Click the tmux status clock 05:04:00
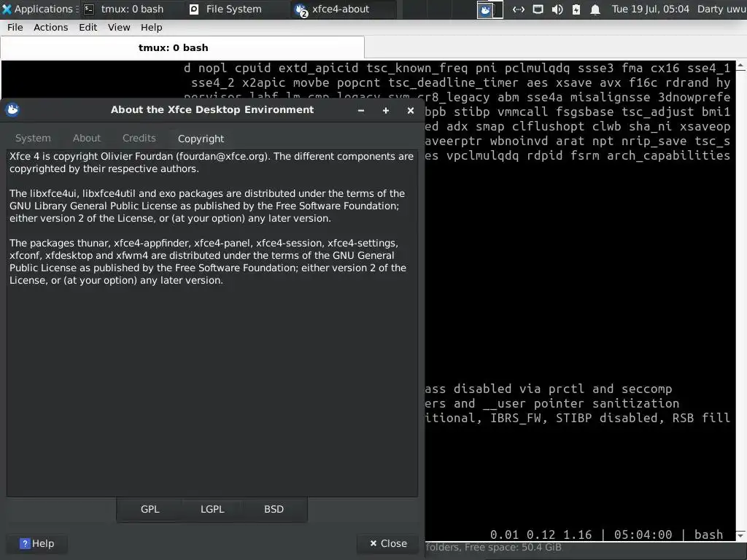 click(643, 534)
